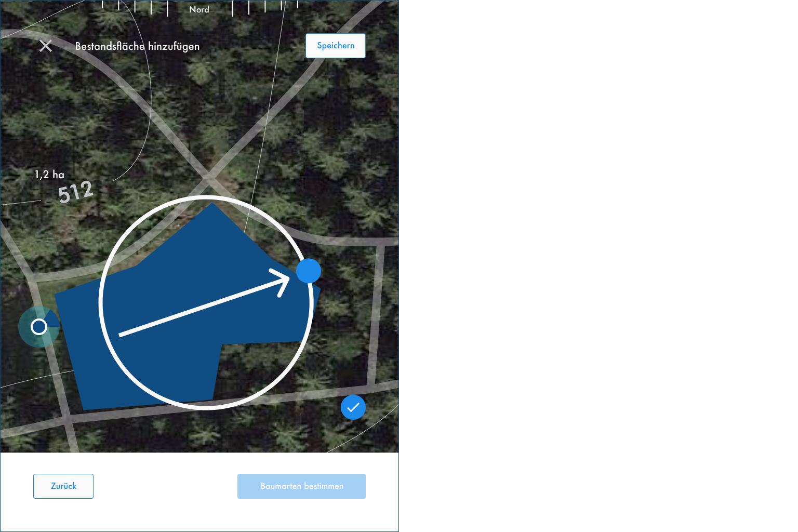Click the Nord compass label
The image size is (798, 532).
click(x=199, y=9)
